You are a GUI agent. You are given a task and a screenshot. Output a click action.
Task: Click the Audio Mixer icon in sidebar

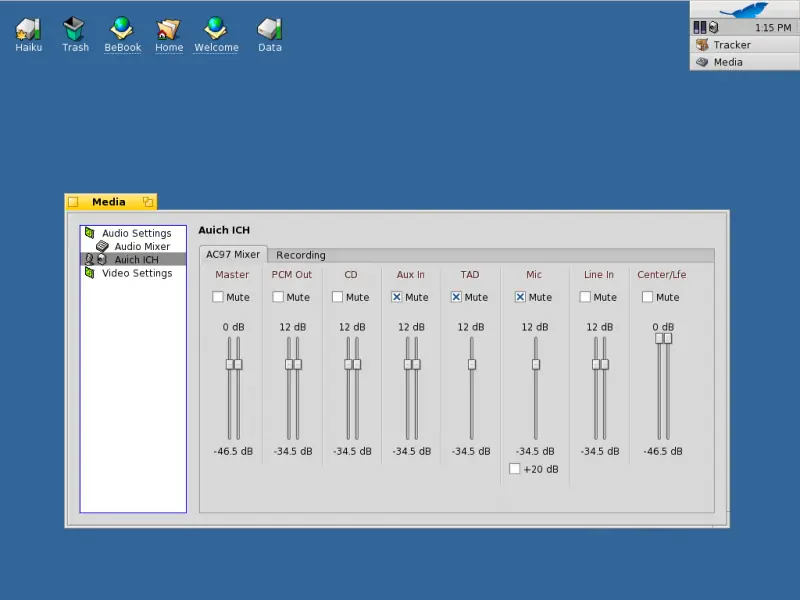[x=103, y=246]
